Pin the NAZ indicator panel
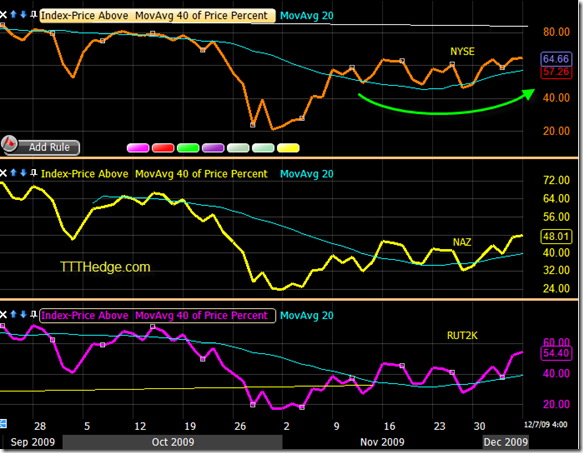This screenshot has width=583, height=453. coord(33,173)
